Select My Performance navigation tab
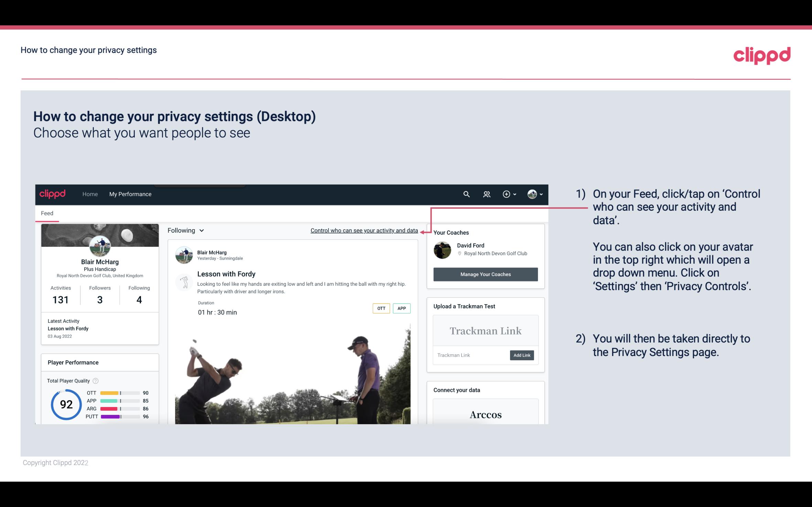The height and width of the screenshot is (507, 812). click(x=129, y=194)
